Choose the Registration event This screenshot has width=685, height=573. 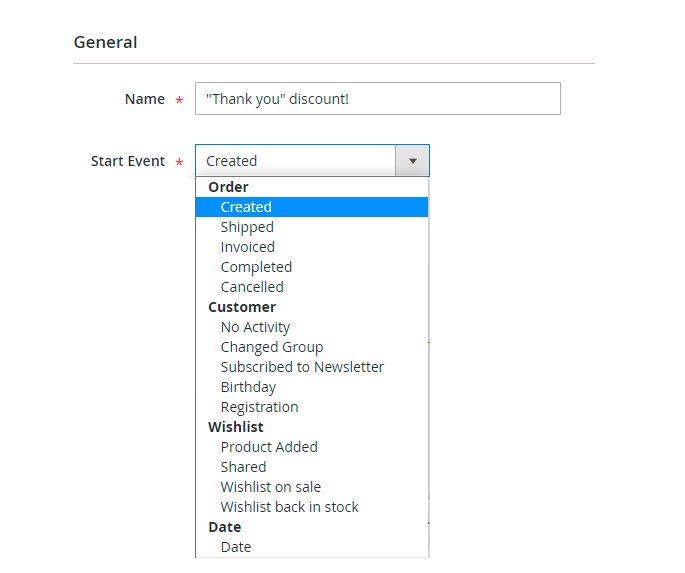(x=312, y=407)
